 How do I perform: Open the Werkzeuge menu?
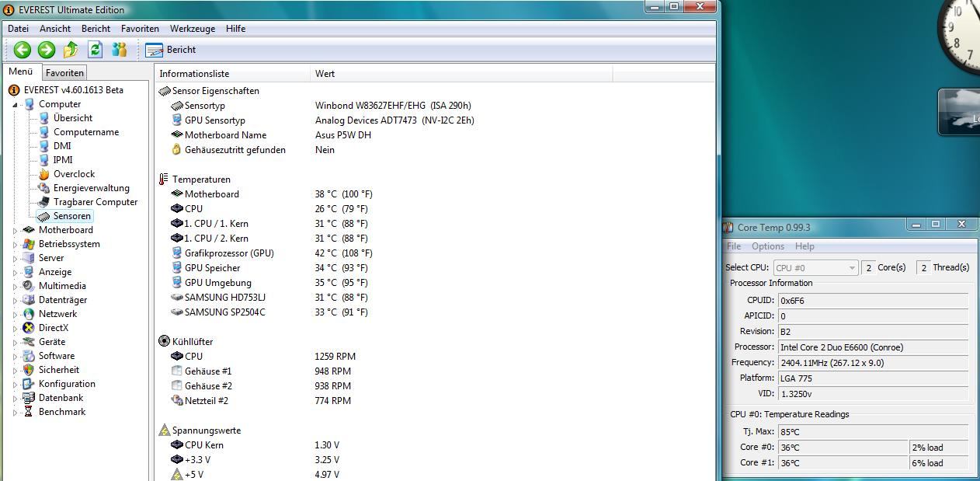pyautogui.click(x=193, y=29)
